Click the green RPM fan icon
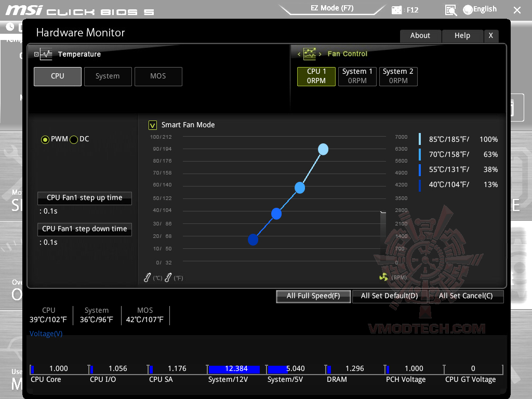This screenshot has height=399, width=532. (382, 277)
